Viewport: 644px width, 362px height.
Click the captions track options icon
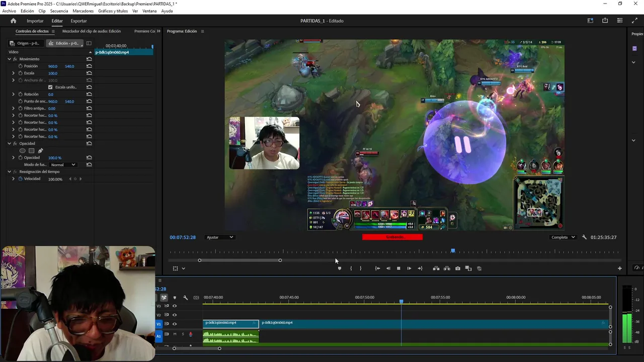[x=196, y=298]
